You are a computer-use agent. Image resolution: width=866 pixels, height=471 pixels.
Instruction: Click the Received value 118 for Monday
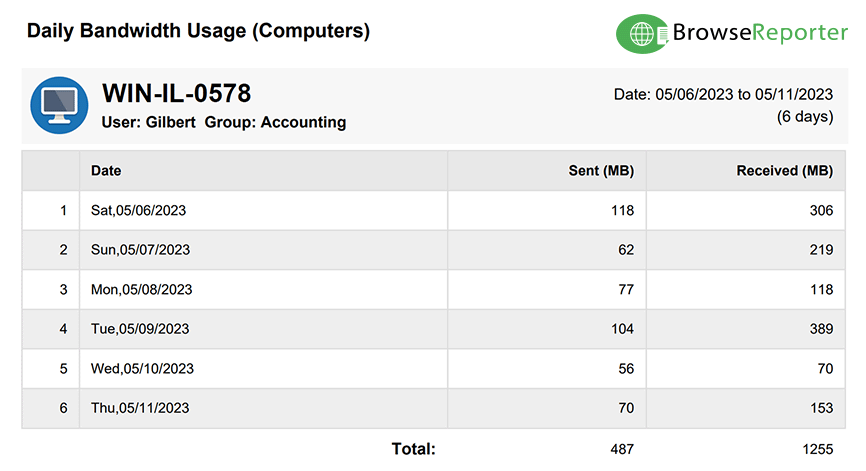coord(821,289)
